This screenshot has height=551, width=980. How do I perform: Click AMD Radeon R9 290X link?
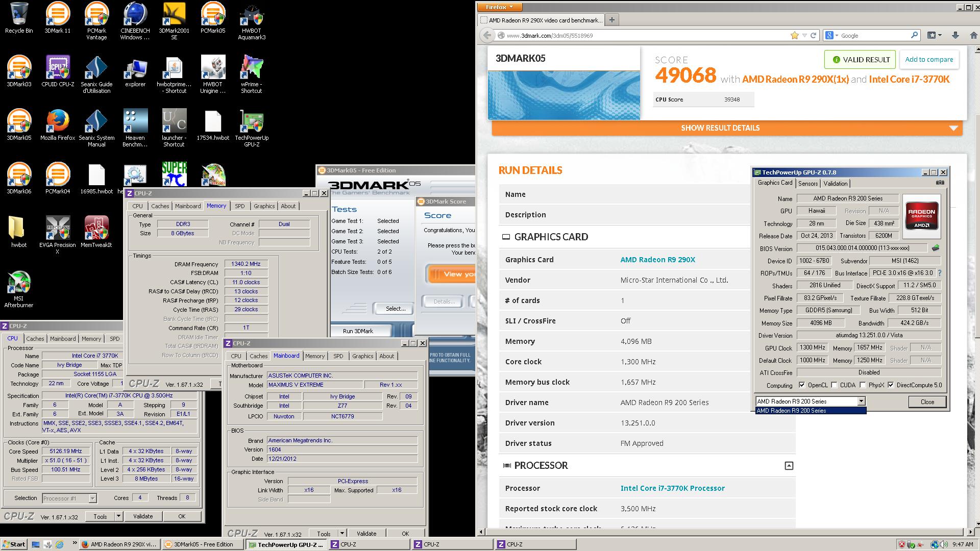pos(657,260)
